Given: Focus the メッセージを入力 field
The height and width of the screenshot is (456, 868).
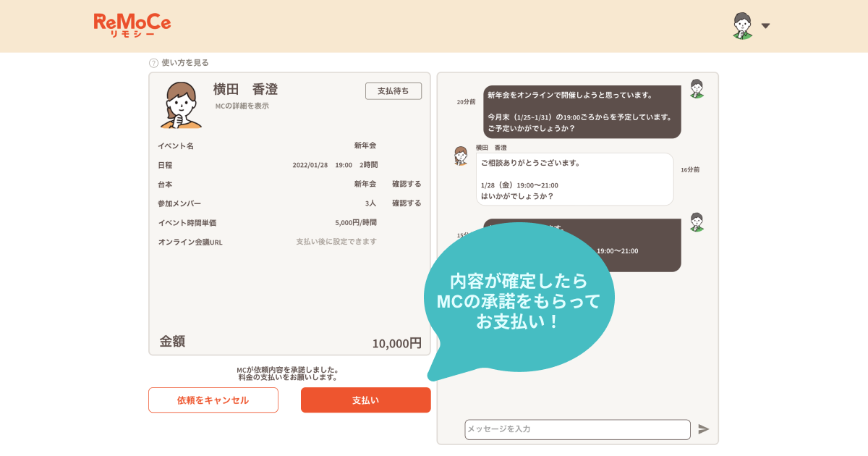Looking at the screenshot, I should (577, 429).
